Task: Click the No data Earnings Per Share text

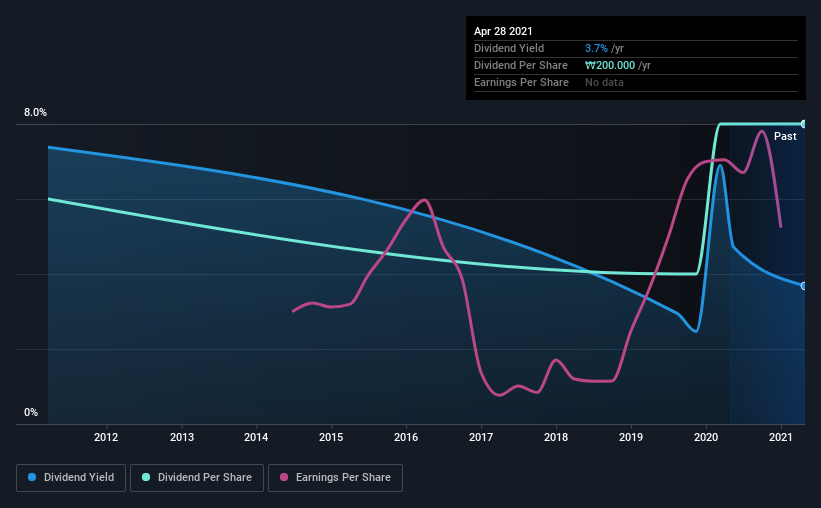Action: tap(604, 82)
